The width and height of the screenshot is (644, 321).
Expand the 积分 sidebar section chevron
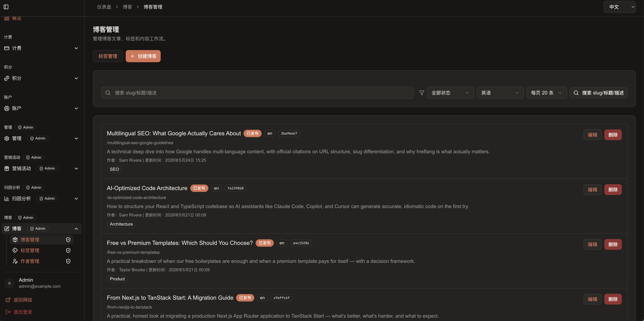tap(76, 78)
